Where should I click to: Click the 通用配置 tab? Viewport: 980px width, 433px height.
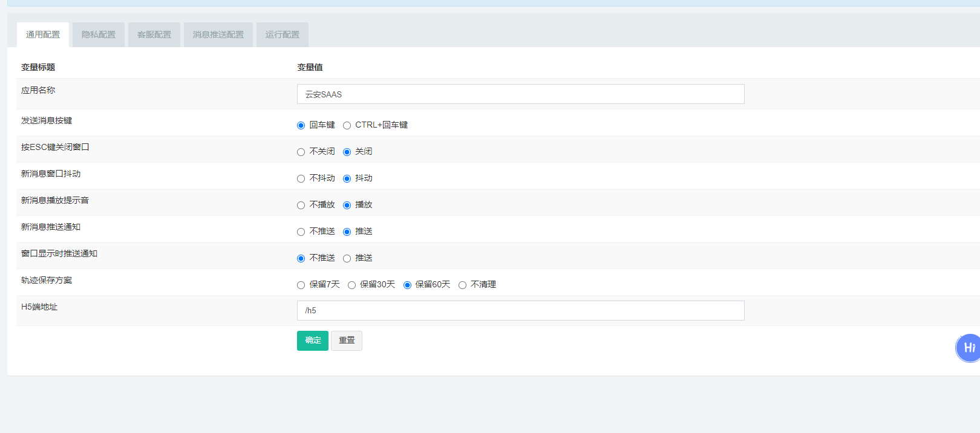coord(43,34)
